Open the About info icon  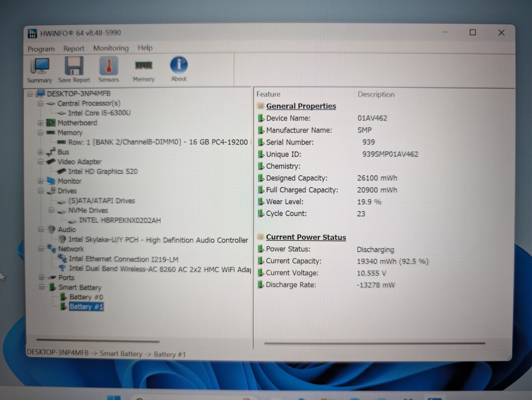(179, 65)
